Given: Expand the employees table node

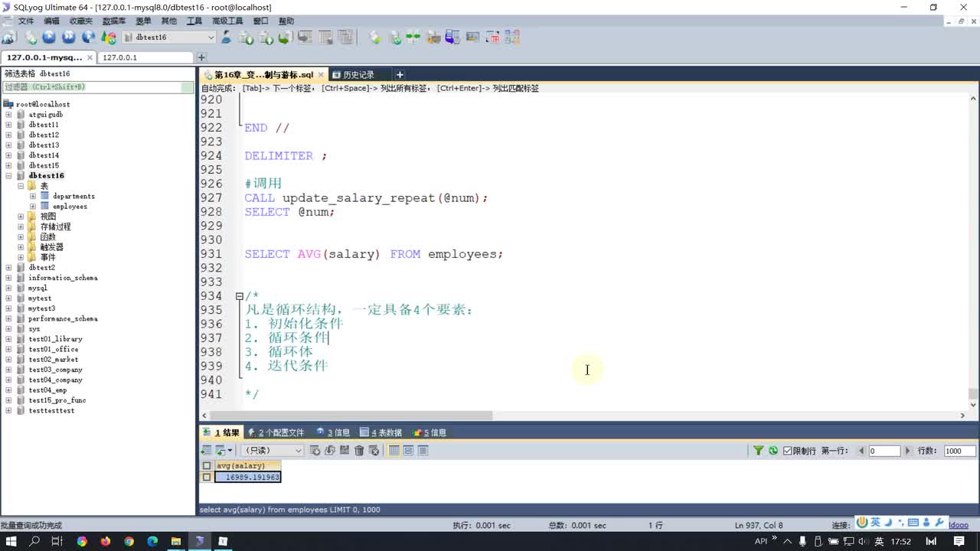Looking at the screenshot, I should (33, 206).
